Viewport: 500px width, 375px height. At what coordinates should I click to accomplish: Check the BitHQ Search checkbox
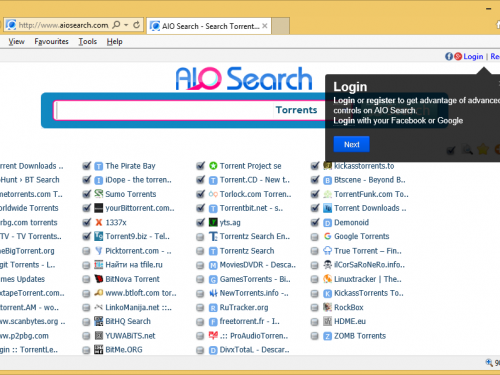tap(86, 322)
